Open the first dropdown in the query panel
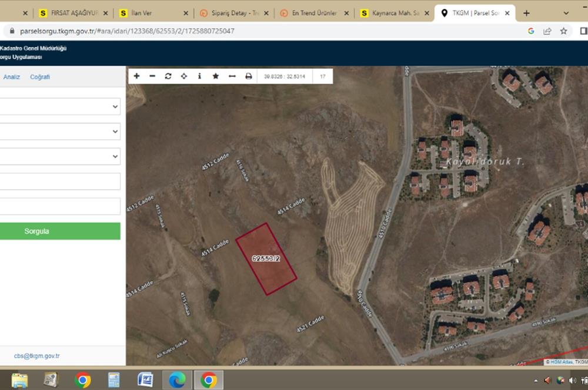This screenshot has width=588, height=390. tap(59, 106)
